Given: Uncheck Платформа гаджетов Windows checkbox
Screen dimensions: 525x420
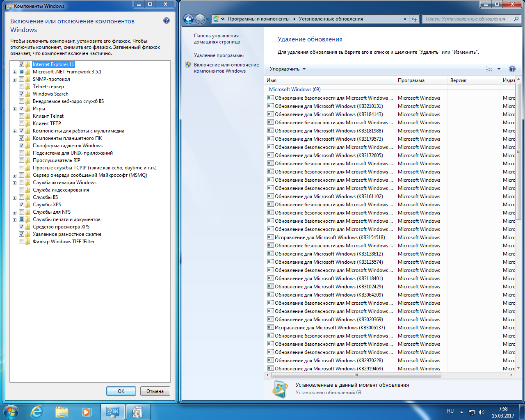Looking at the screenshot, I should tap(21, 146).
